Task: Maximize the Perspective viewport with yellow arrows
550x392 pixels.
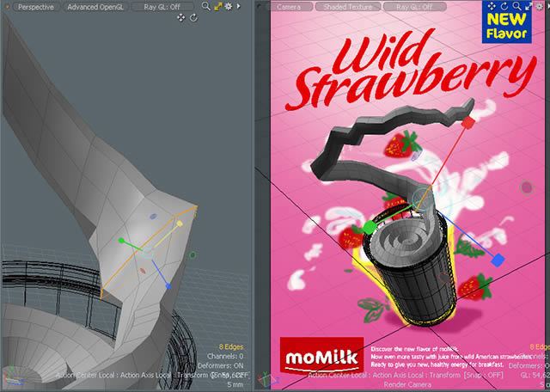Action: pyautogui.click(x=218, y=6)
